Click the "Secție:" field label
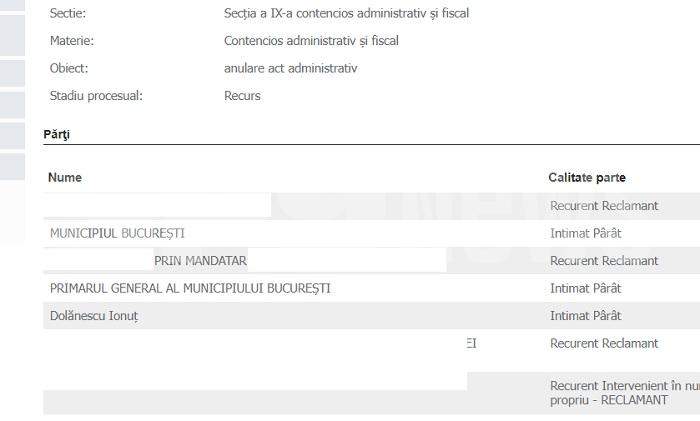Image resolution: width=700 pixels, height=421 pixels. tap(67, 14)
